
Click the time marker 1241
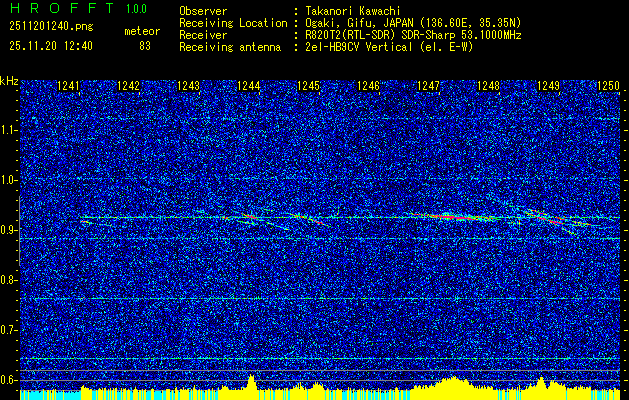pos(69,85)
